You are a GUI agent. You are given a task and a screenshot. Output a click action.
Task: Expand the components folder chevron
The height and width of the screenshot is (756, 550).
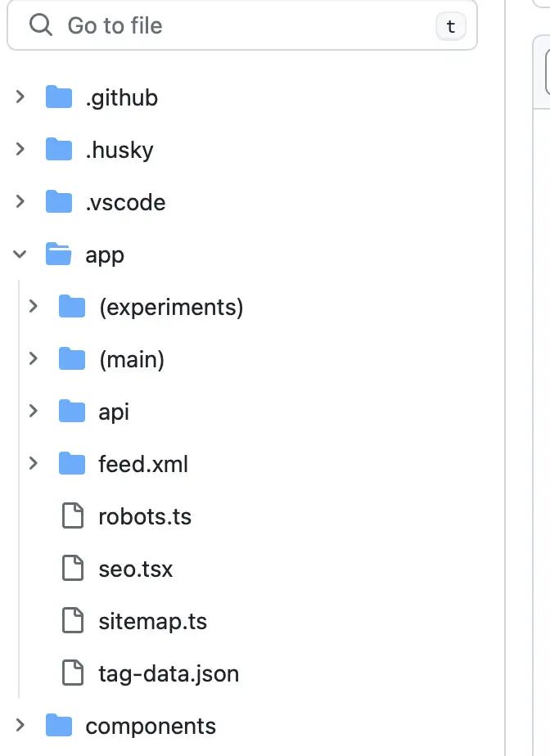click(x=20, y=725)
